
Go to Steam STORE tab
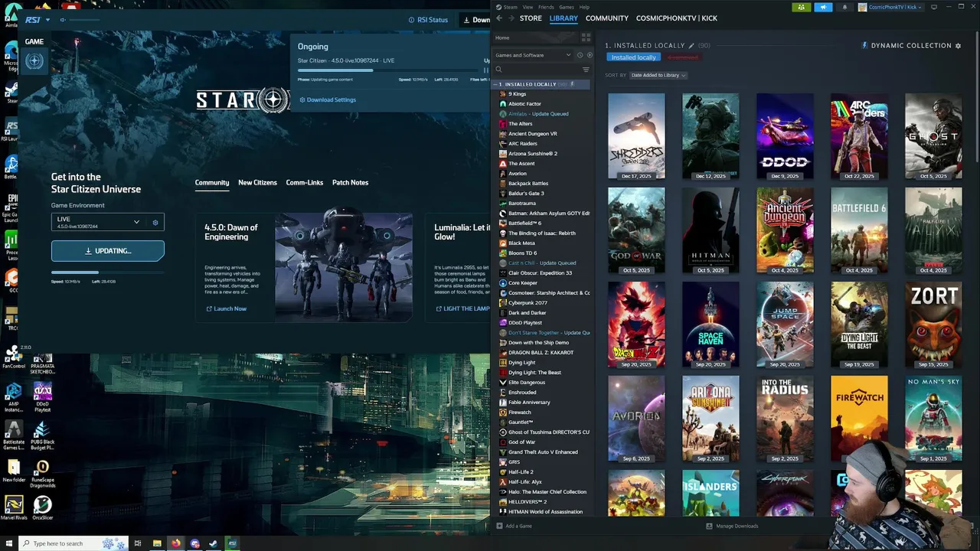pyautogui.click(x=531, y=18)
